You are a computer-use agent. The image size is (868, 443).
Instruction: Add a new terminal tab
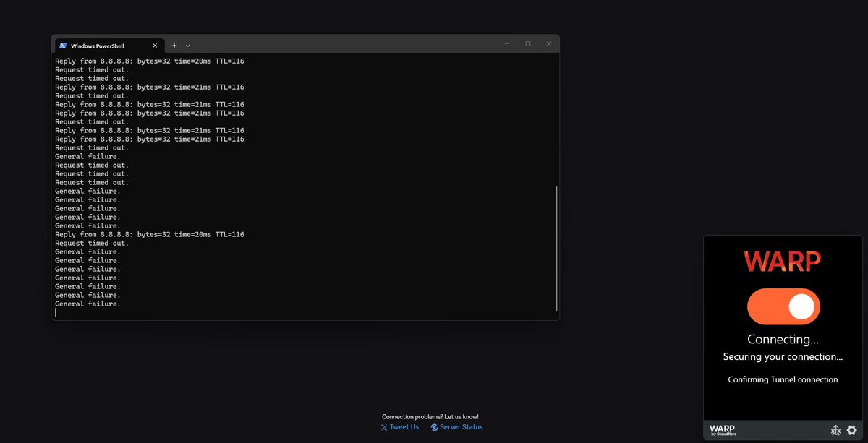click(174, 45)
